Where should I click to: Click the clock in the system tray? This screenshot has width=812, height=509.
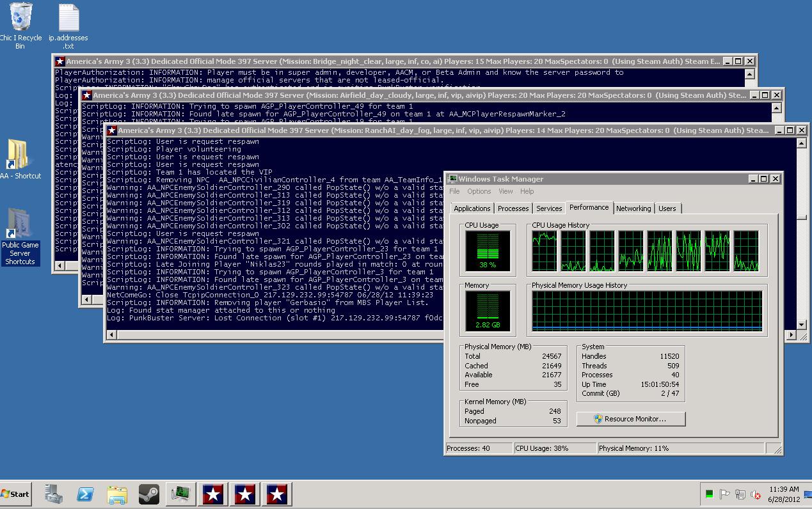784,494
